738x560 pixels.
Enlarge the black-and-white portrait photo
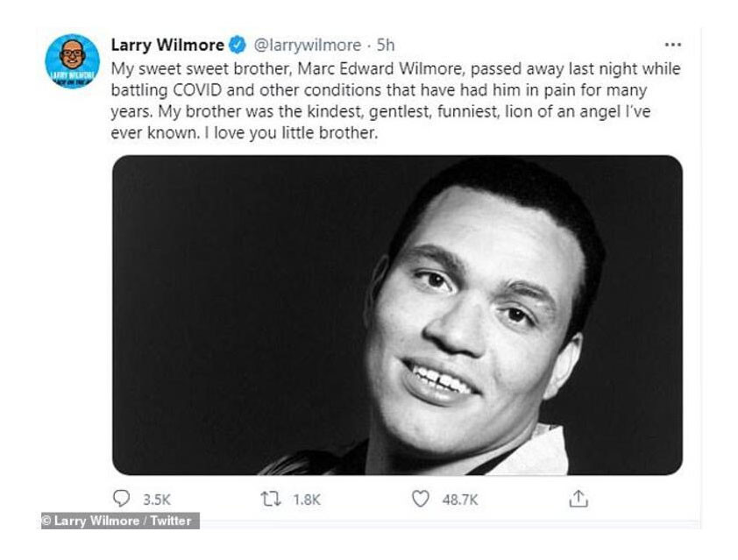point(397,315)
